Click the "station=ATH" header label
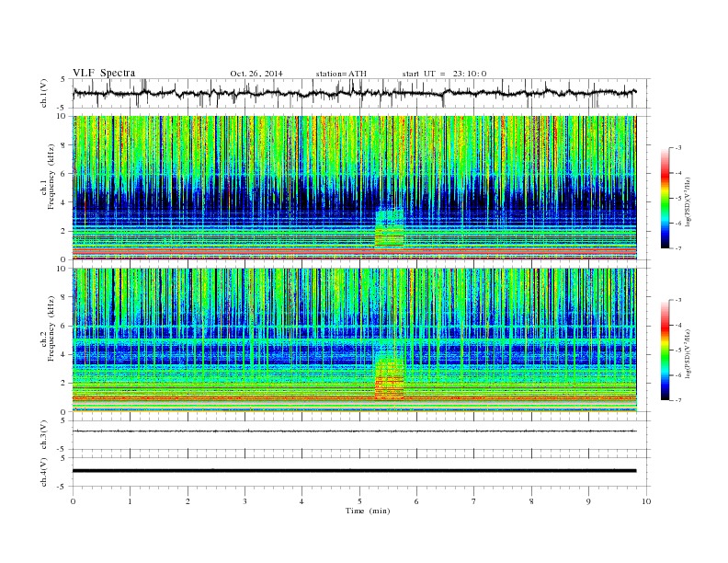This screenshot has width=728, height=563. point(341,74)
